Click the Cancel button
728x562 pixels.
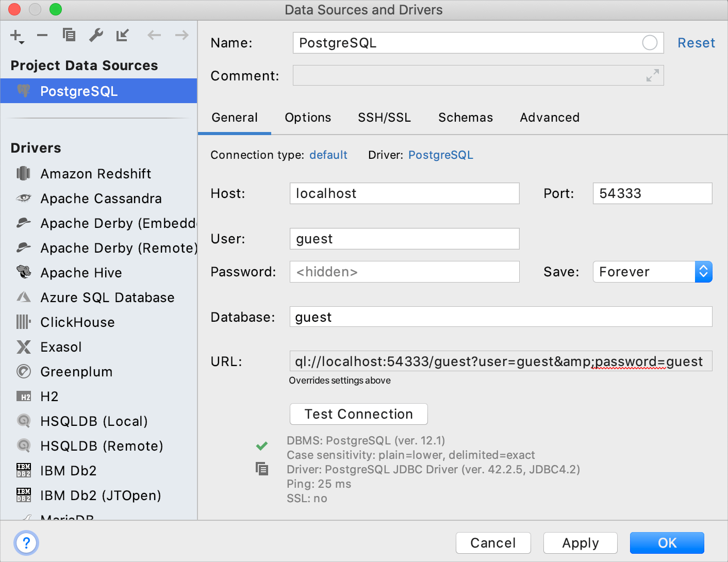click(x=493, y=543)
